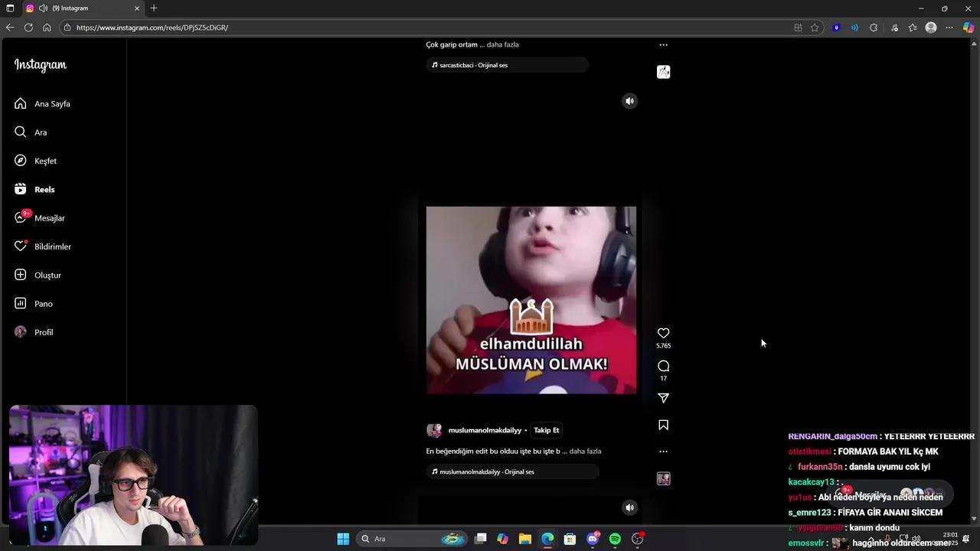Open muslumanolmakdailyy profile avatar

(x=434, y=430)
